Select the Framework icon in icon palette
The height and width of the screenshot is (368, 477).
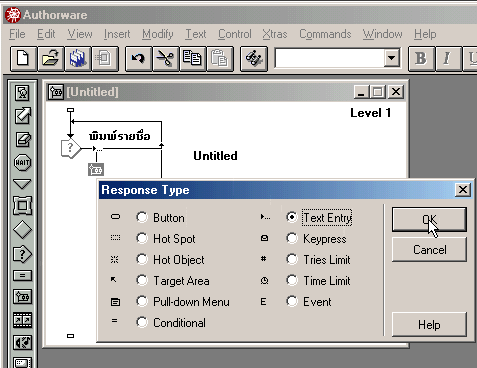(22, 205)
